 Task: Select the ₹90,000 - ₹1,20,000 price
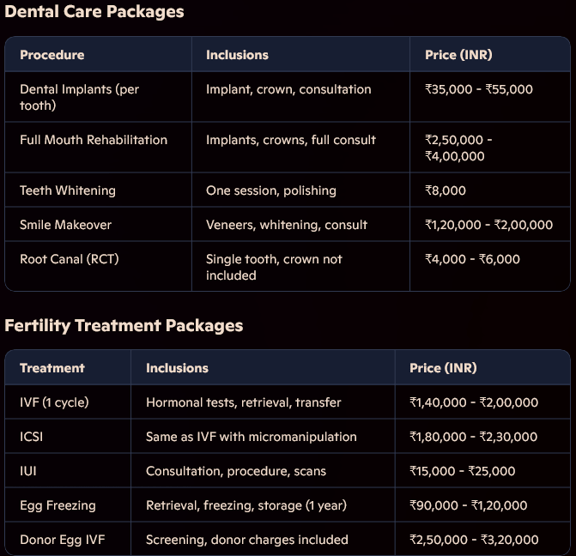pos(468,506)
